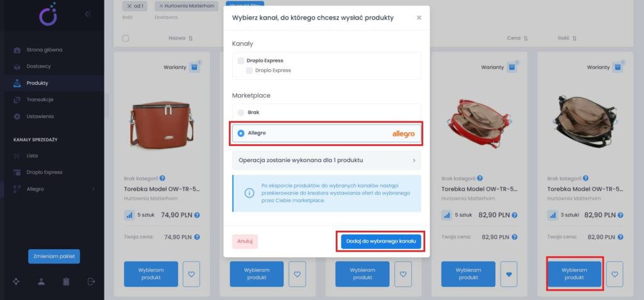The width and height of the screenshot is (644, 300).
Task: Click Warianty box icon on first product
Action: (x=194, y=67)
